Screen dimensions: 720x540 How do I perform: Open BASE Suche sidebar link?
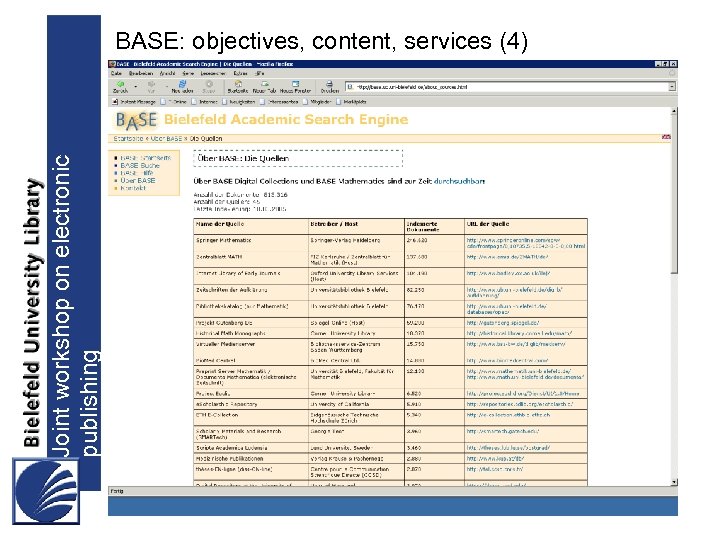point(140,165)
